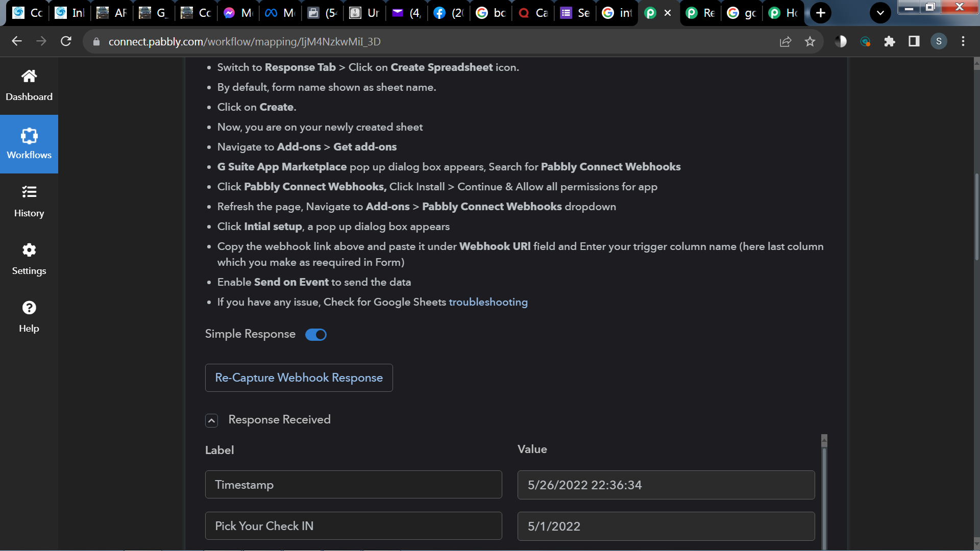The width and height of the screenshot is (980, 551).
Task: View site info via the padlock icon
Action: click(96, 42)
